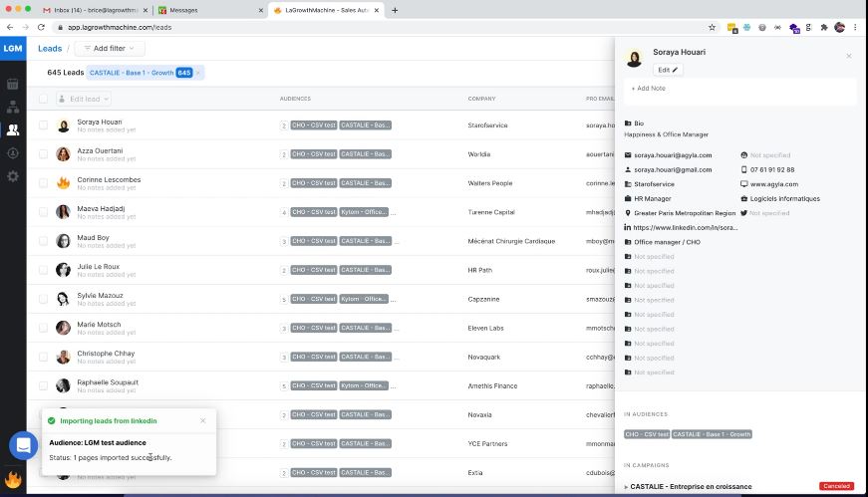Image resolution: width=868 pixels, height=497 pixels.
Task: Click the flame logo at sidebar bottom
Action: pos(13,480)
